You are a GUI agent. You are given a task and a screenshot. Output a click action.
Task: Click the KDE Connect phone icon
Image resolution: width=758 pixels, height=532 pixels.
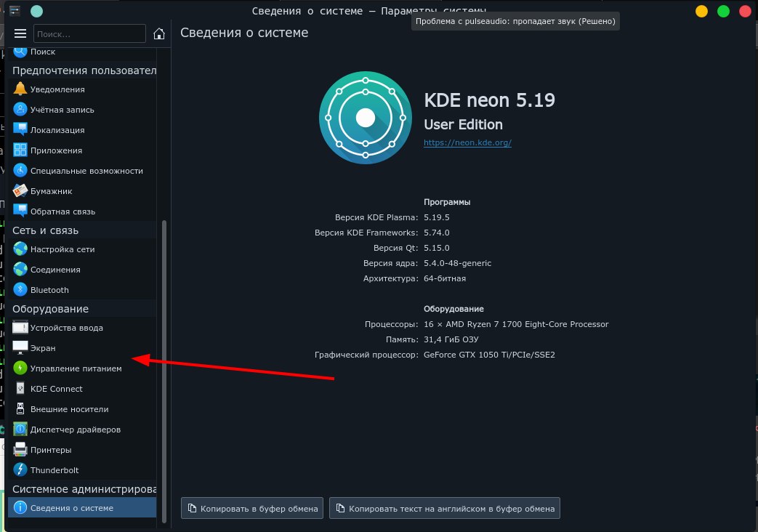(x=20, y=388)
